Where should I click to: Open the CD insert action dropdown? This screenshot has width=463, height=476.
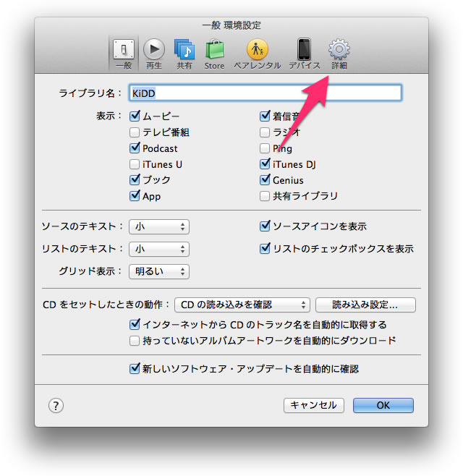[242, 305]
